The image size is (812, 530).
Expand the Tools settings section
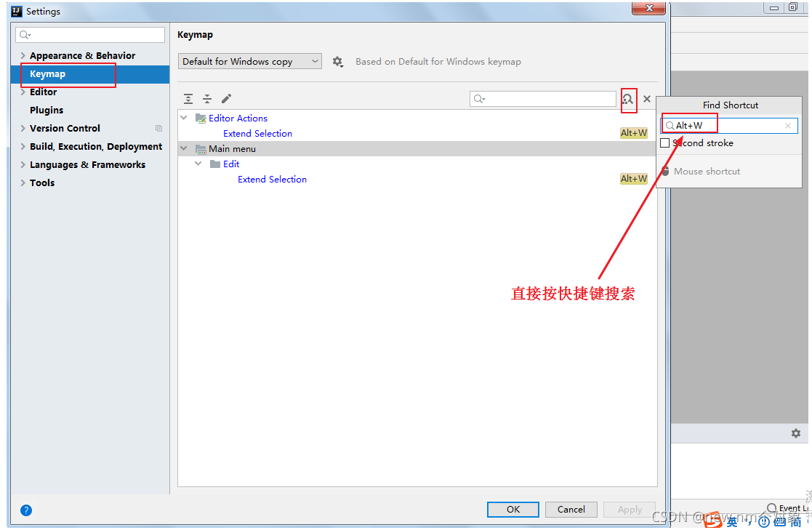point(23,183)
